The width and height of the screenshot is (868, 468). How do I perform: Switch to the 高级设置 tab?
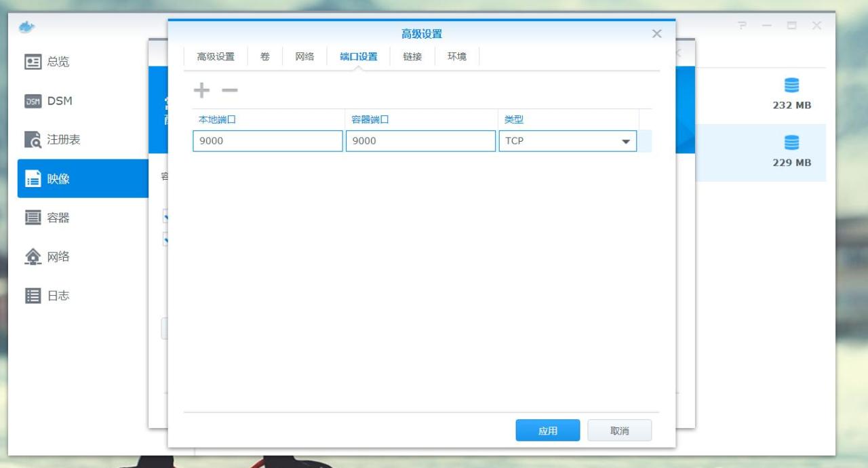[216, 56]
